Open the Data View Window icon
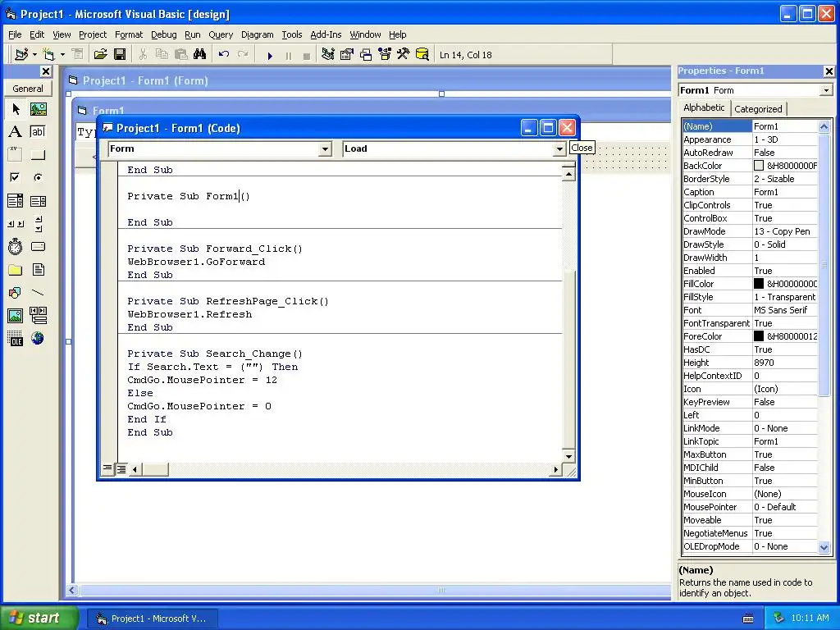 (422, 55)
